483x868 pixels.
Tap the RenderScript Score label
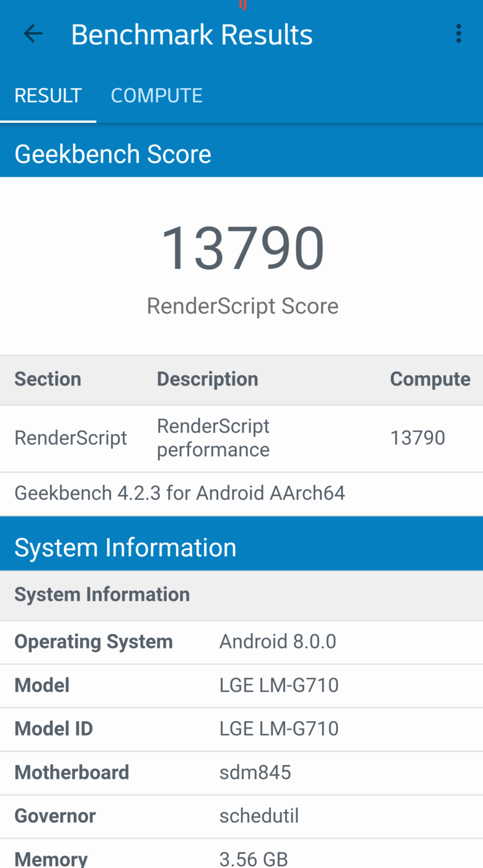point(242,306)
